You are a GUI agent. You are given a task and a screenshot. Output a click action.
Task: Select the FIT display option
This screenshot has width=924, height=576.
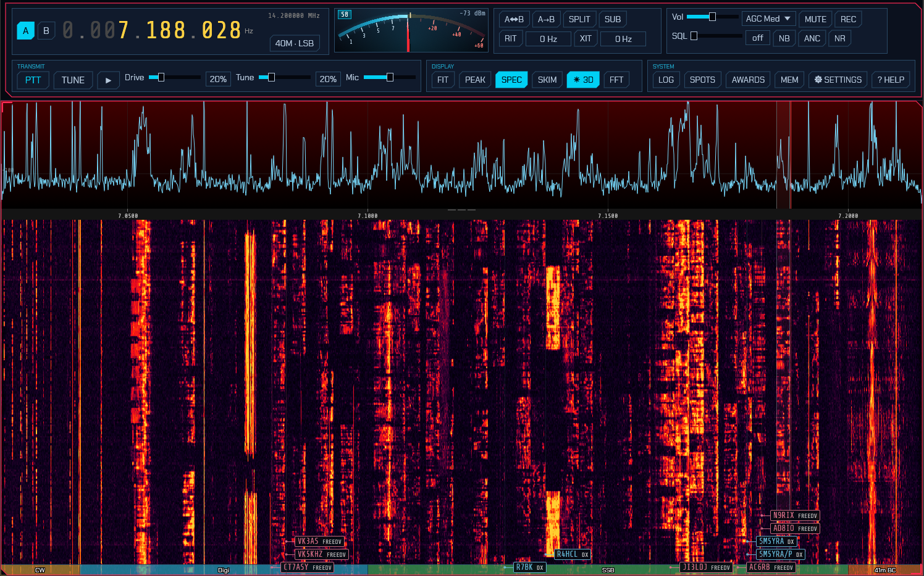tap(443, 80)
